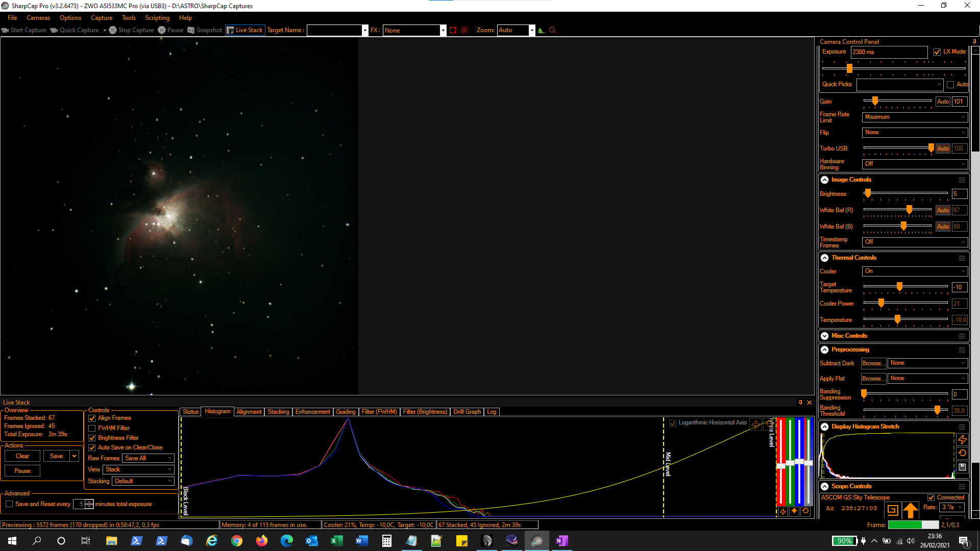The width and height of the screenshot is (980, 551).
Task: Open the Scripting menu
Action: (157, 18)
